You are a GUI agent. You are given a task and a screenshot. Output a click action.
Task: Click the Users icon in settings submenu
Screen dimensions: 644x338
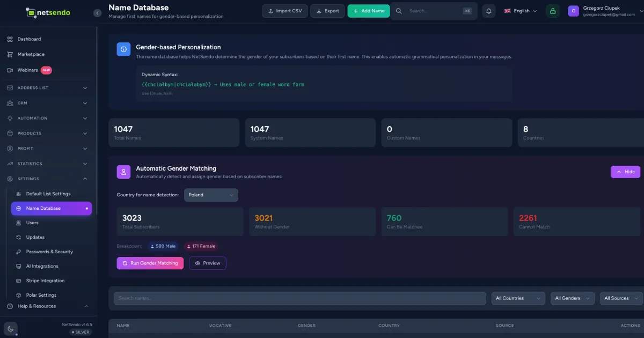(19, 223)
